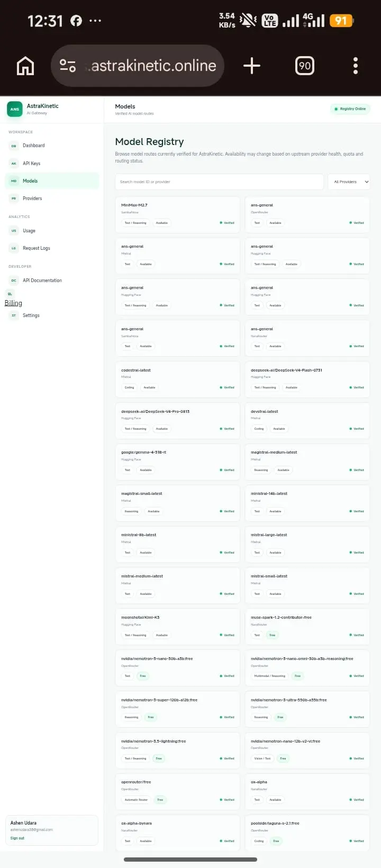Click the ANS AstraKinetic logo

tap(15, 109)
